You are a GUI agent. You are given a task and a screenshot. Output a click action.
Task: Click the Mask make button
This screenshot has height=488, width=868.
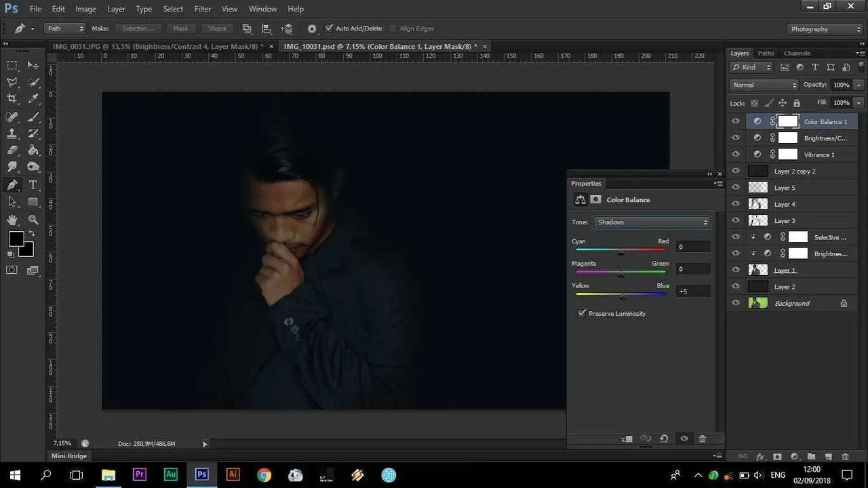point(181,28)
